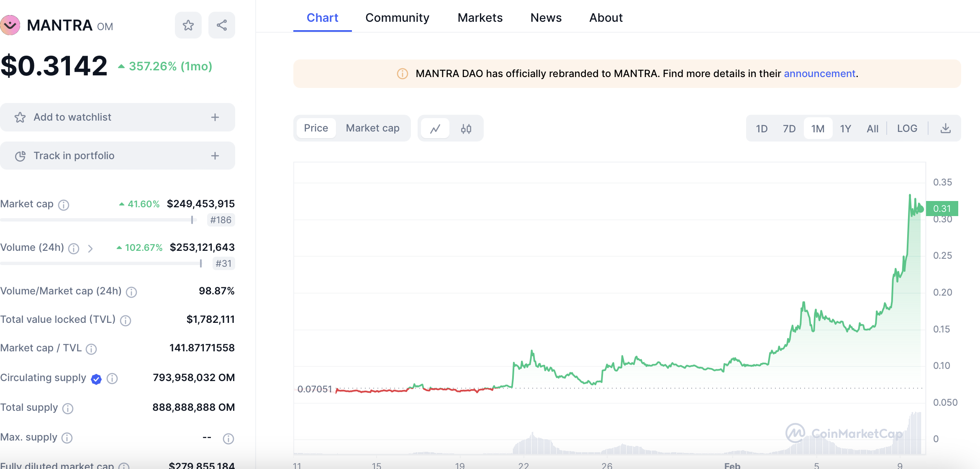Screen dimensions: 980x469
Task: Open the Markets tab
Action: 480,18
